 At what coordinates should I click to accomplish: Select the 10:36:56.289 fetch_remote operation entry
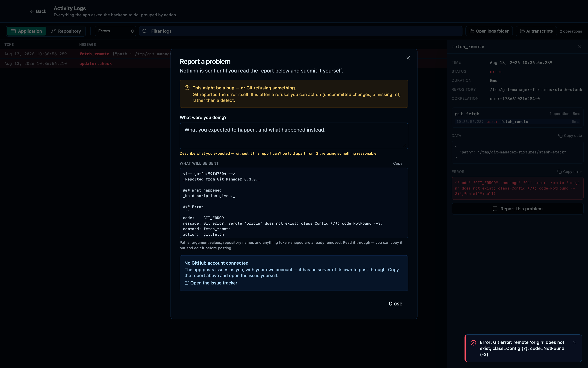click(x=517, y=122)
